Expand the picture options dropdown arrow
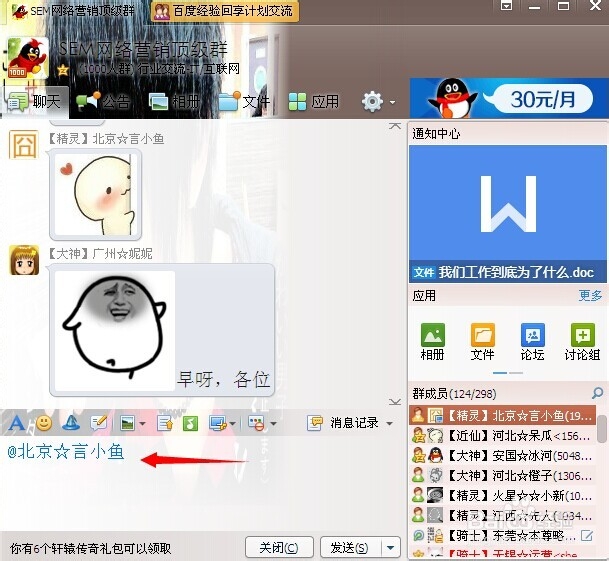Image resolution: width=609 pixels, height=561 pixels. click(x=142, y=424)
